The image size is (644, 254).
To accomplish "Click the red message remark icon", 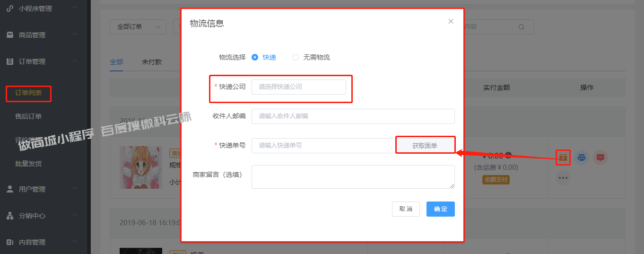I will 600,158.
